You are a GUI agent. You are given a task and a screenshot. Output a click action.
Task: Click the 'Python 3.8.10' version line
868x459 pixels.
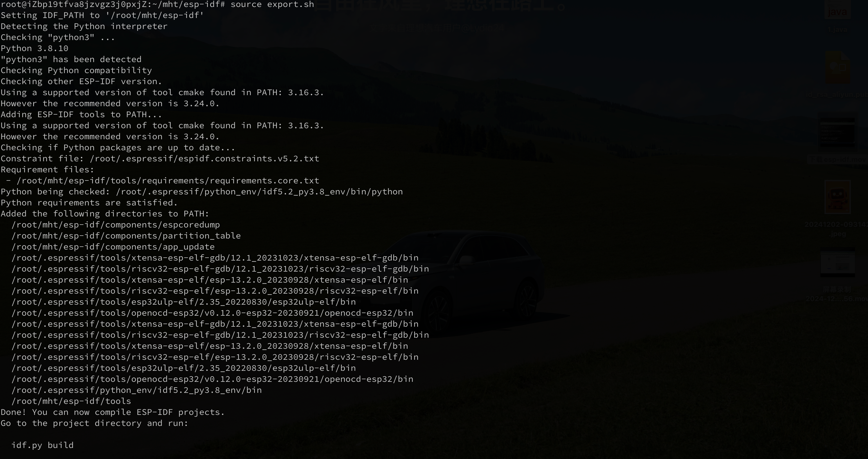click(x=34, y=48)
